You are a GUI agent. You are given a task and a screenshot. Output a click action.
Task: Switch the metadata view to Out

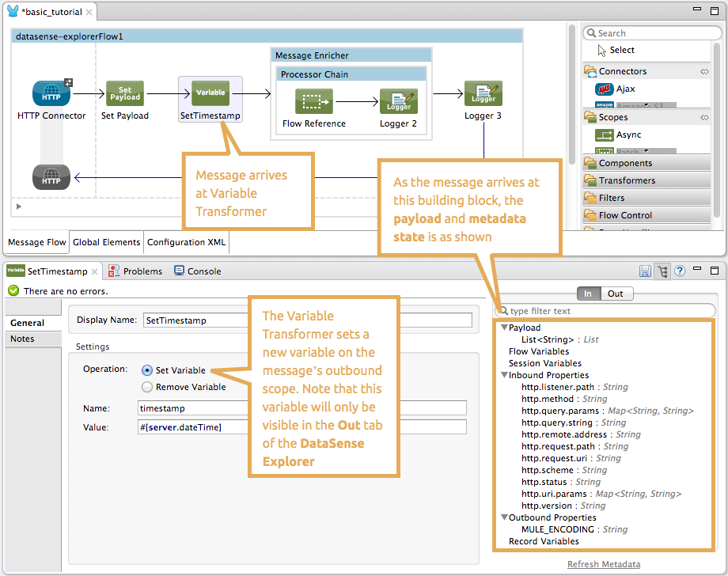click(615, 294)
